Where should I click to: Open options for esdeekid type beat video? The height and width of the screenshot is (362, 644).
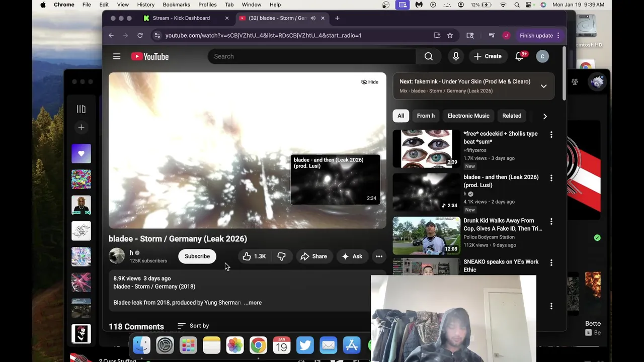point(551,135)
